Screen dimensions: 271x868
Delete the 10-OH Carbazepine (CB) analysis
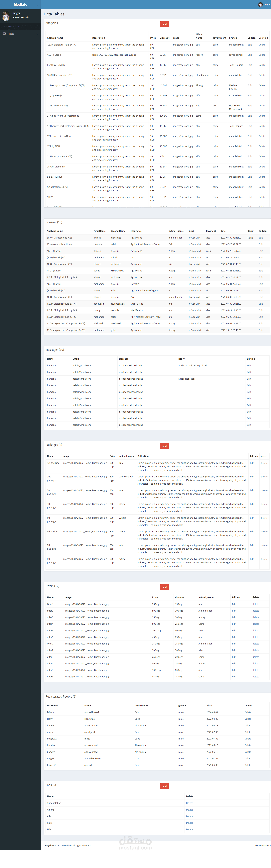tap(262, 75)
